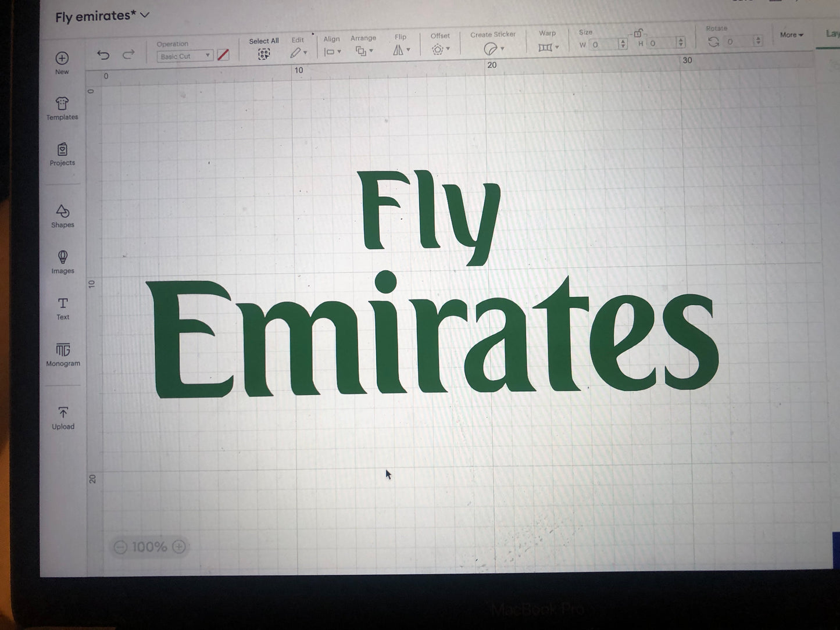
Task: Open the Align dropdown menu
Action: [x=339, y=51]
